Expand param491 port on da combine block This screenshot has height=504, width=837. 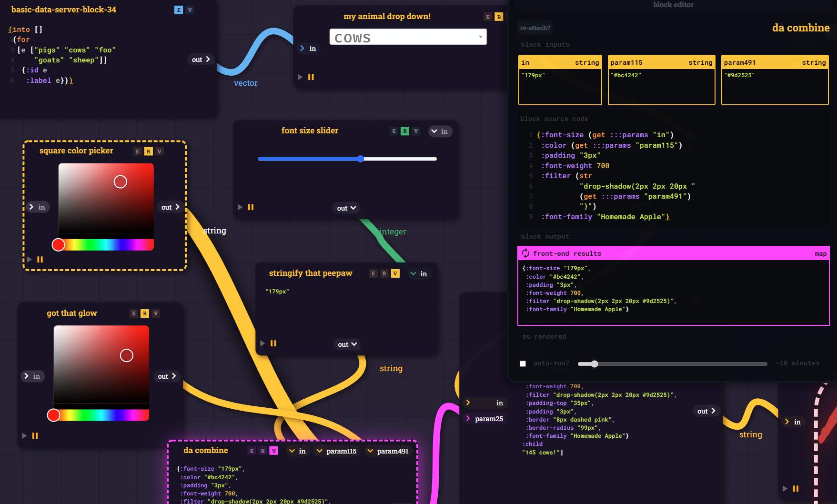(388, 451)
